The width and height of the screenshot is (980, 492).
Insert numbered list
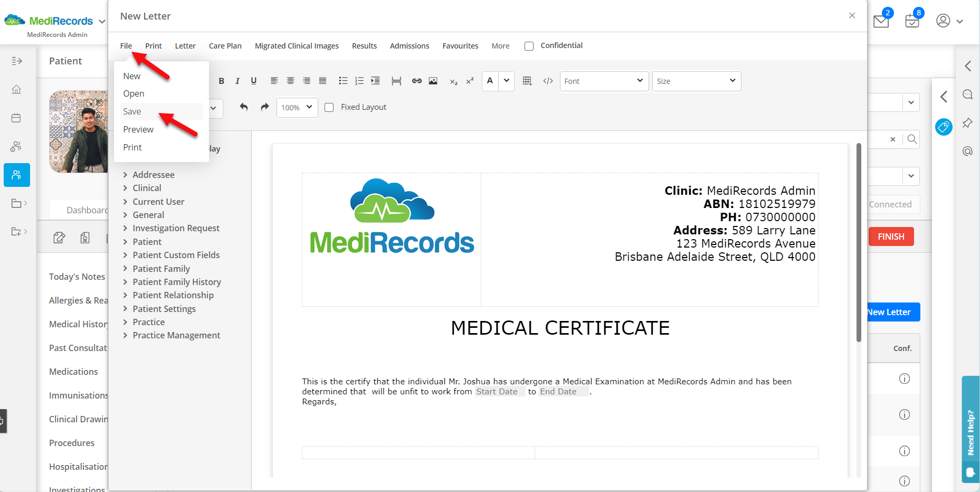359,81
